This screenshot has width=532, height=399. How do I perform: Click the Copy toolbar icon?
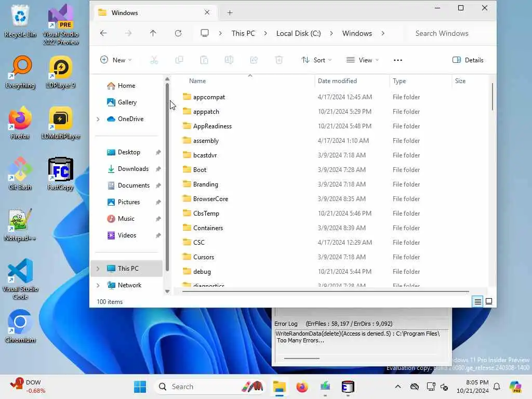[179, 60]
